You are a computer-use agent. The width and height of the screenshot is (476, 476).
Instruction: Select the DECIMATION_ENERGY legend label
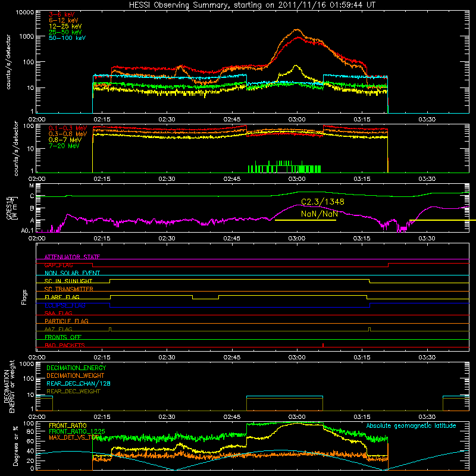click(x=76, y=368)
